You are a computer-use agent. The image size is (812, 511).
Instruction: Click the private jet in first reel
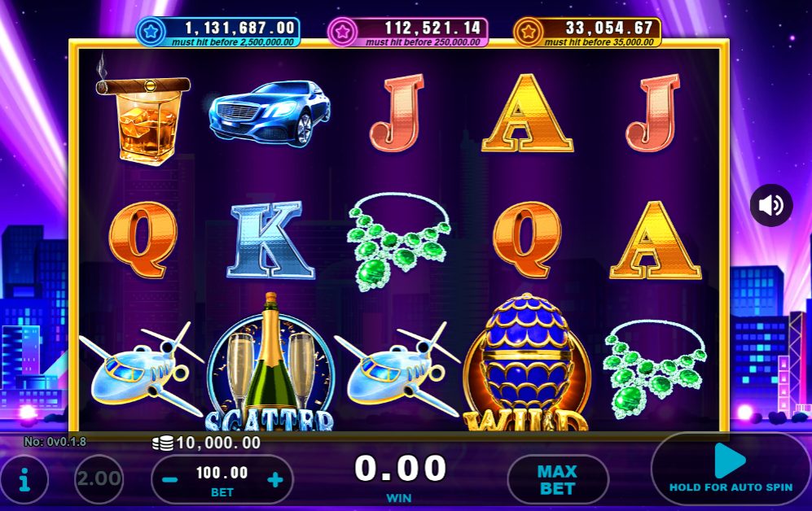click(141, 369)
